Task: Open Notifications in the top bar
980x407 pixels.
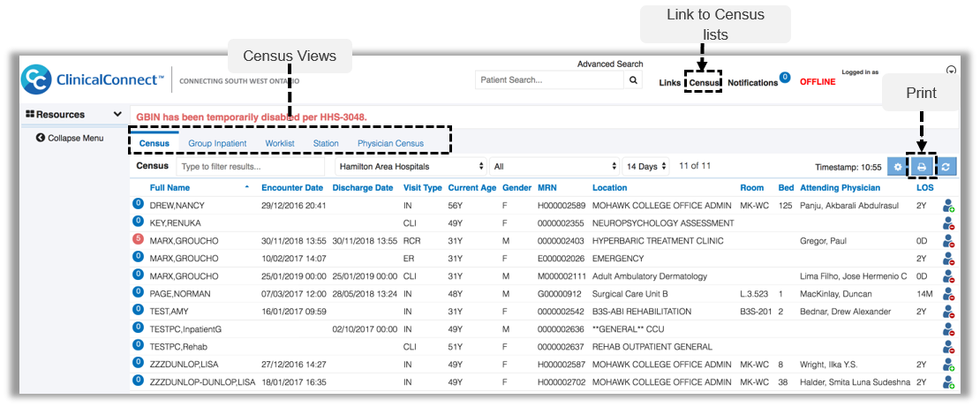Action: tap(752, 83)
